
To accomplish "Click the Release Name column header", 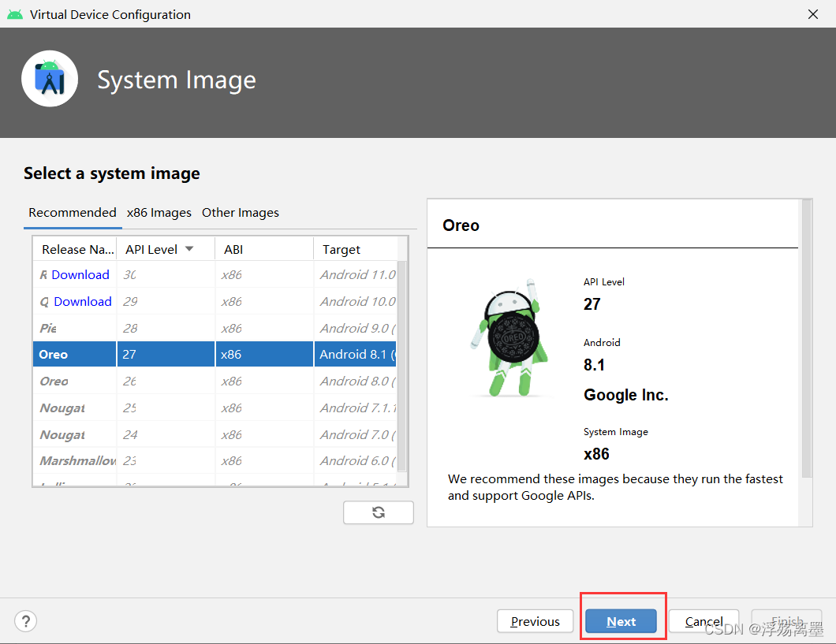I will pyautogui.click(x=75, y=249).
